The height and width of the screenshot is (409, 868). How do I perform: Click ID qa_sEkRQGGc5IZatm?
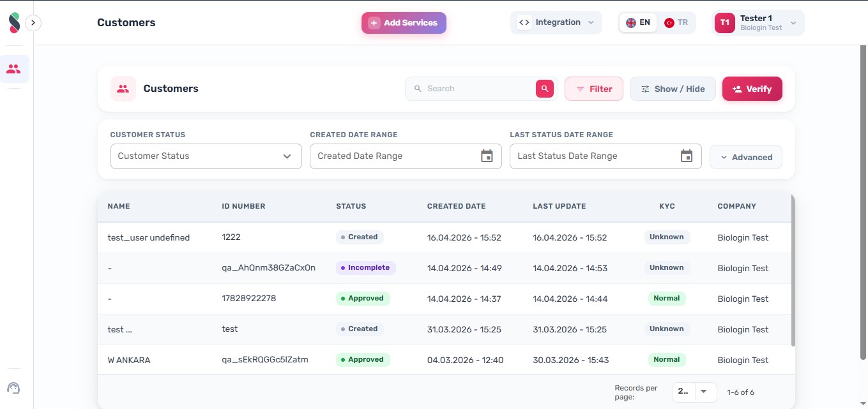pyautogui.click(x=265, y=360)
